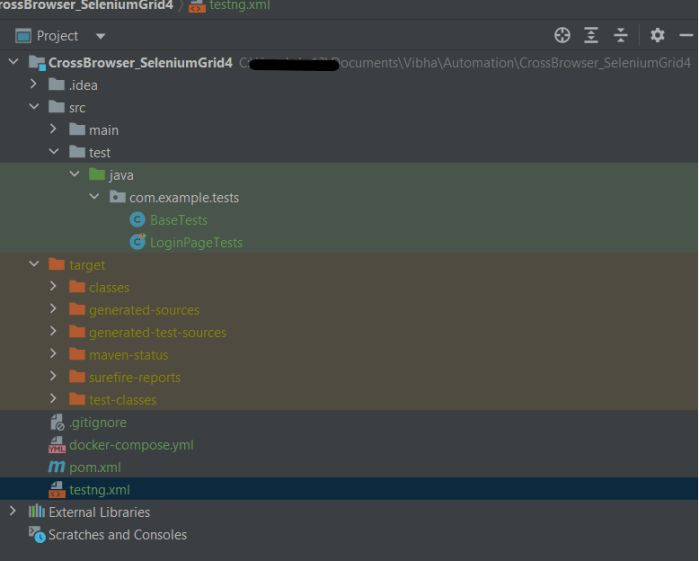The height and width of the screenshot is (561, 699).
Task: Click the docker-compose.yml YML file icon
Action: pyautogui.click(x=57, y=445)
